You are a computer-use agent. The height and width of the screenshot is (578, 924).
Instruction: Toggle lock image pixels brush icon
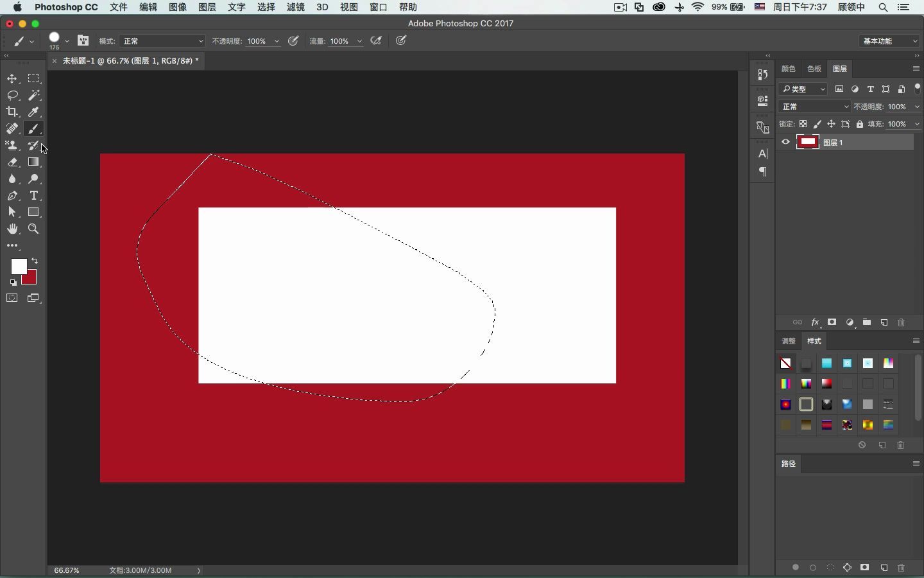point(817,124)
